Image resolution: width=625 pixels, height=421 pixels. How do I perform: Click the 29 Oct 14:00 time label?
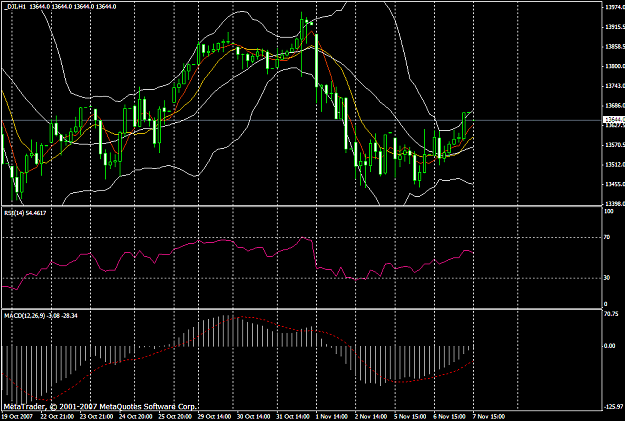[214, 417]
